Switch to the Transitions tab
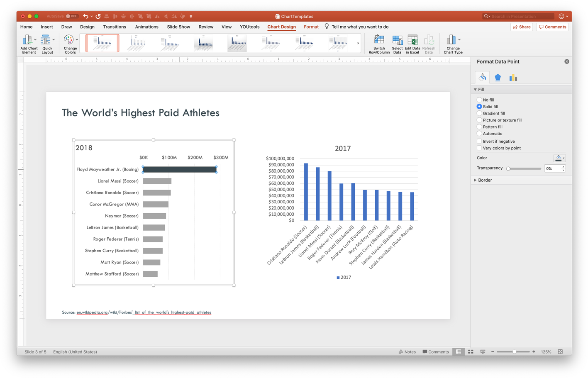 click(x=115, y=27)
